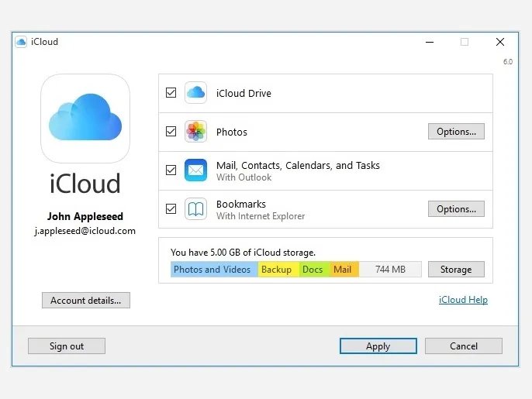532x399 pixels.
Task: Click the small iCloud title bar icon
Action: tap(21, 42)
